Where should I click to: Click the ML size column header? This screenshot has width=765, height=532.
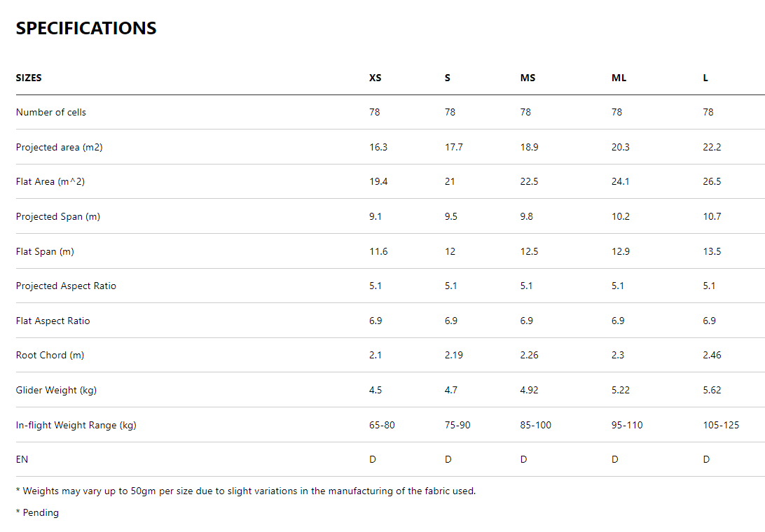click(x=619, y=78)
